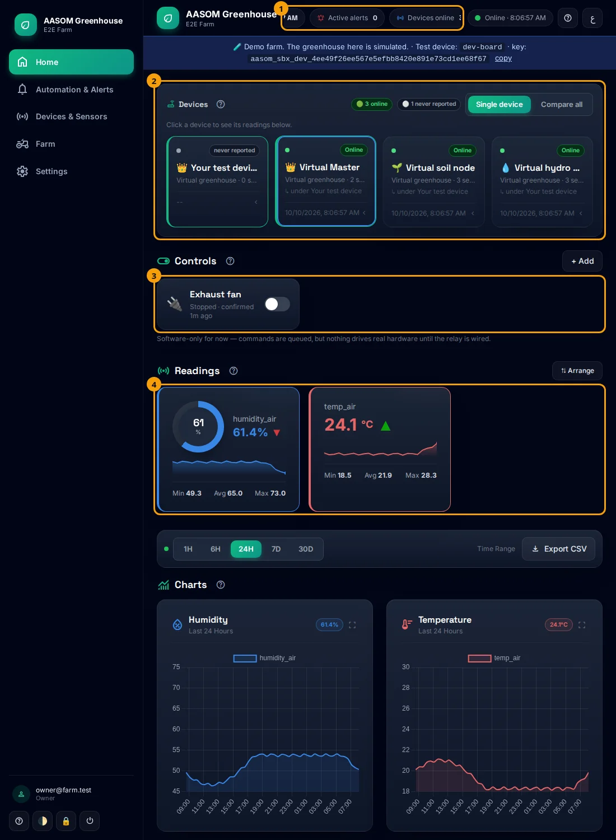
Task: Select the temp_air reading card
Action: click(380, 449)
